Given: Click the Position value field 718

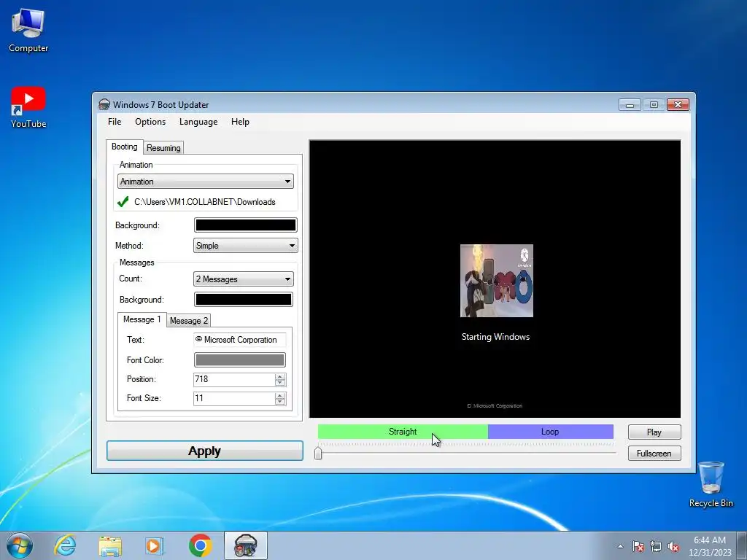Looking at the screenshot, I should tap(234, 379).
